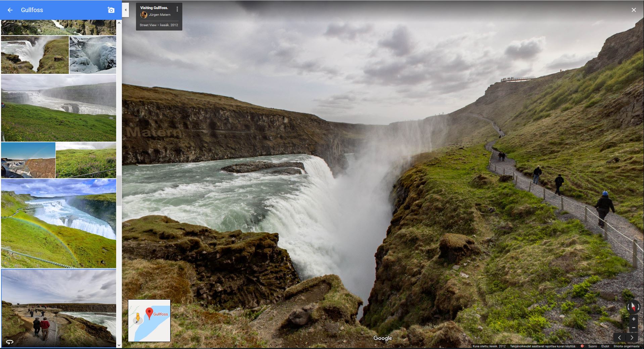Open Jürgen Matern's profile link

click(159, 15)
